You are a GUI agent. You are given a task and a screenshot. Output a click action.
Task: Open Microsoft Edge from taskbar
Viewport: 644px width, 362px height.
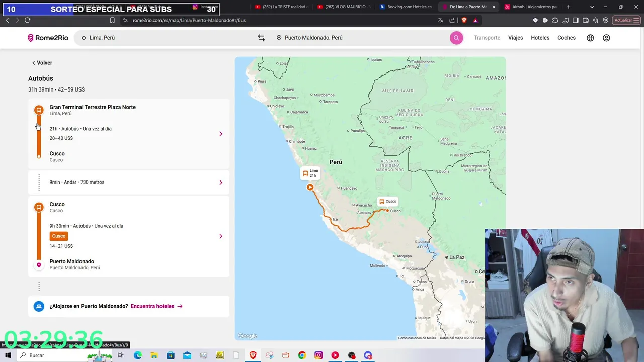click(137, 355)
